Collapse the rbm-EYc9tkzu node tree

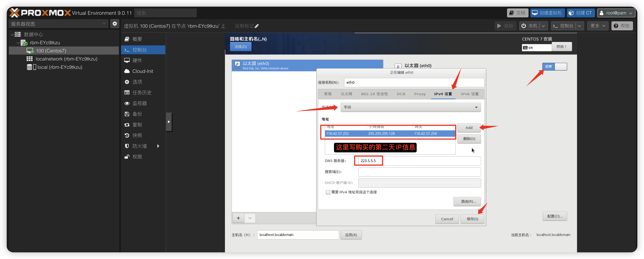click(x=18, y=43)
